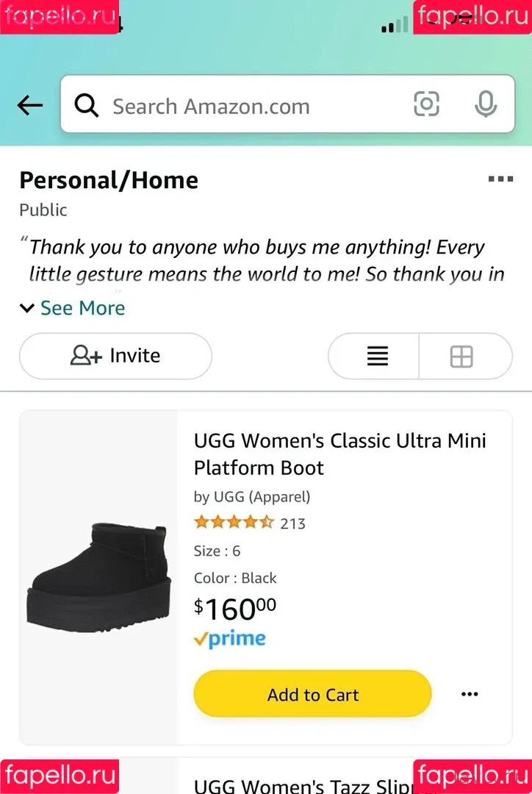The width and height of the screenshot is (532, 794).
Task: Tap the back arrow icon
Action: click(30, 106)
